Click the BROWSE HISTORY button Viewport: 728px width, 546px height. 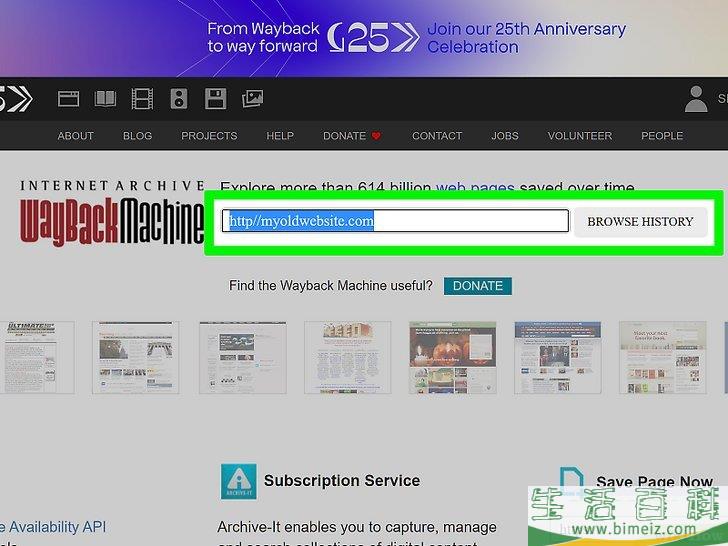[x=640, y=222]
